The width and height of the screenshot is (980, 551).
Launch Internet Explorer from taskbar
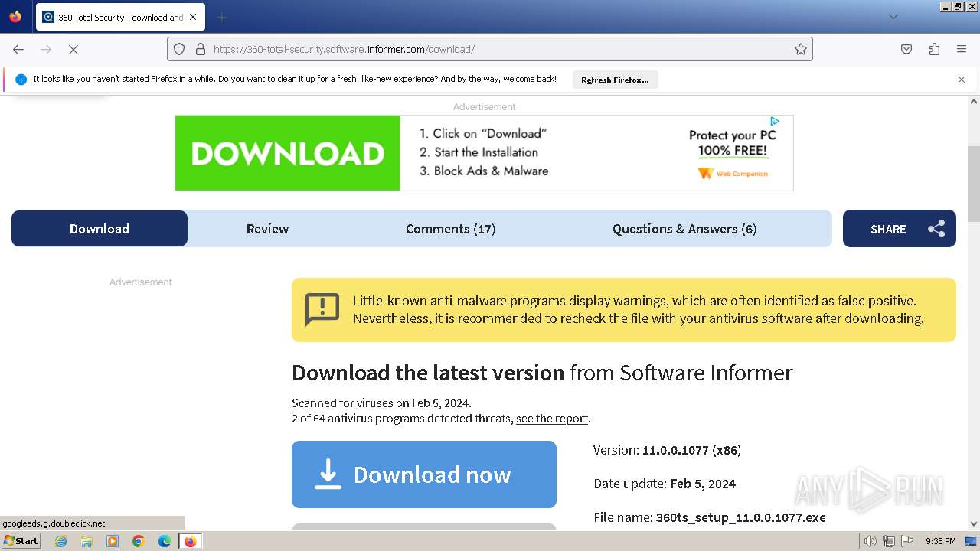click(61, 541)
